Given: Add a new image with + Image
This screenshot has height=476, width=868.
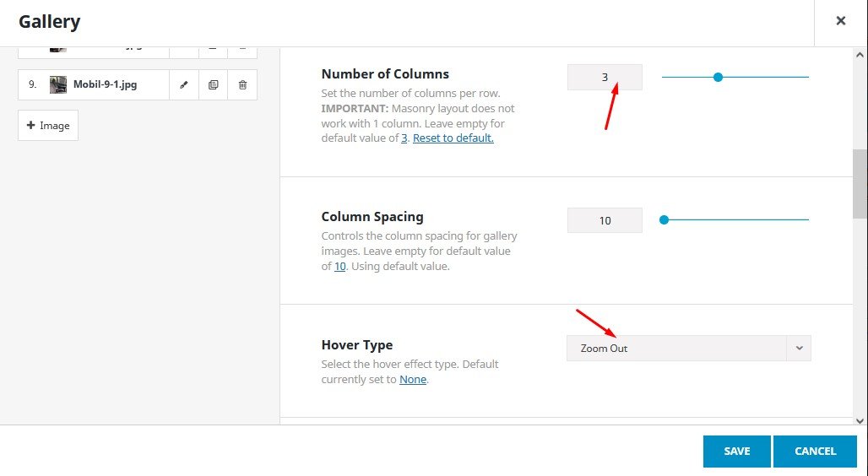Looking at the screenshot, I should [48, 126].
